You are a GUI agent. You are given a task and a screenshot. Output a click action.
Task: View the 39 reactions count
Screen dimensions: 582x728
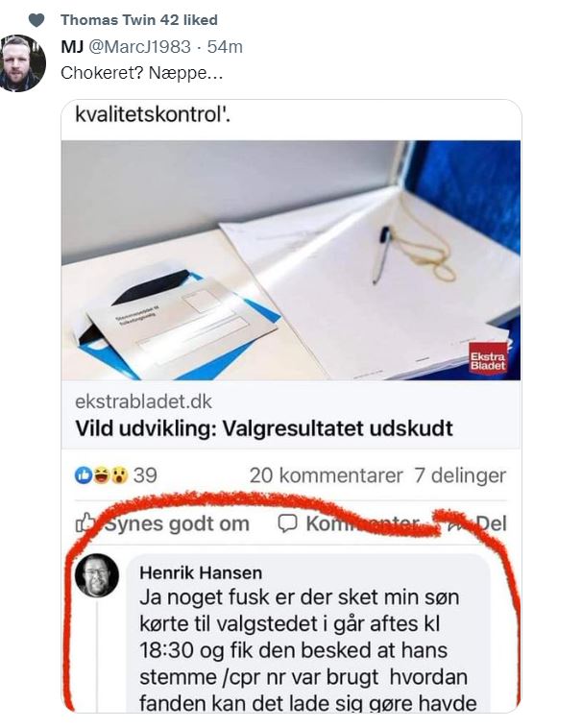tap(145, 475)
